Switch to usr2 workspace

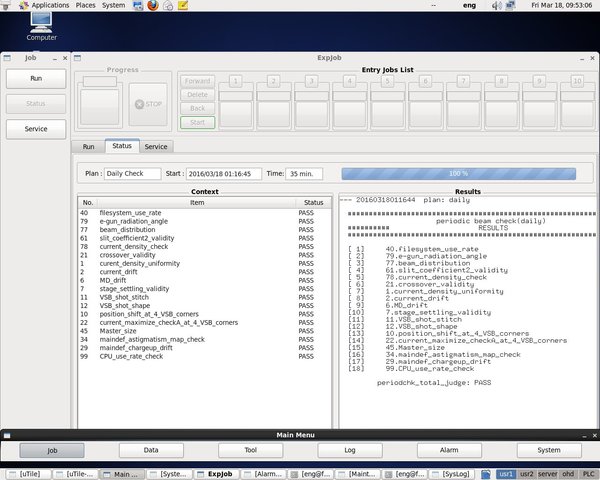coord(527,474)
